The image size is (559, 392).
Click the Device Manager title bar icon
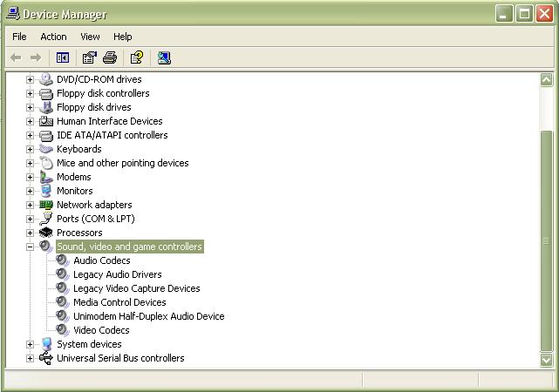tap(13, 14)
